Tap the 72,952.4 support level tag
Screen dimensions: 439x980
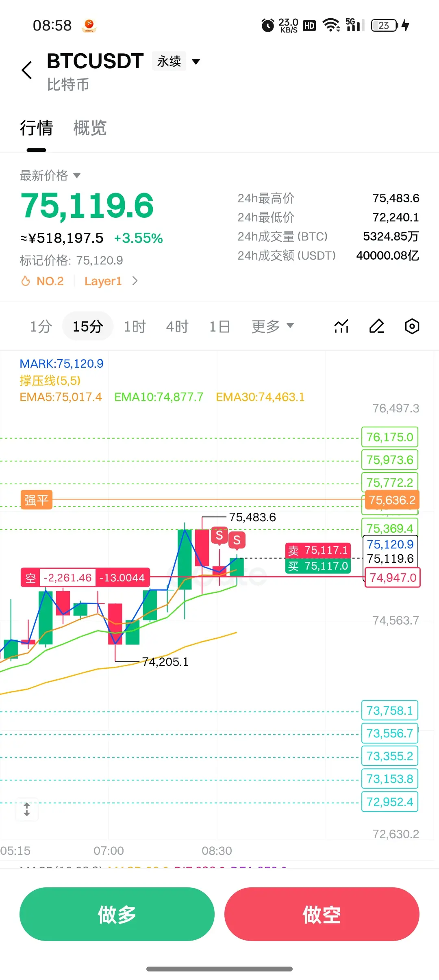point(390,802)
